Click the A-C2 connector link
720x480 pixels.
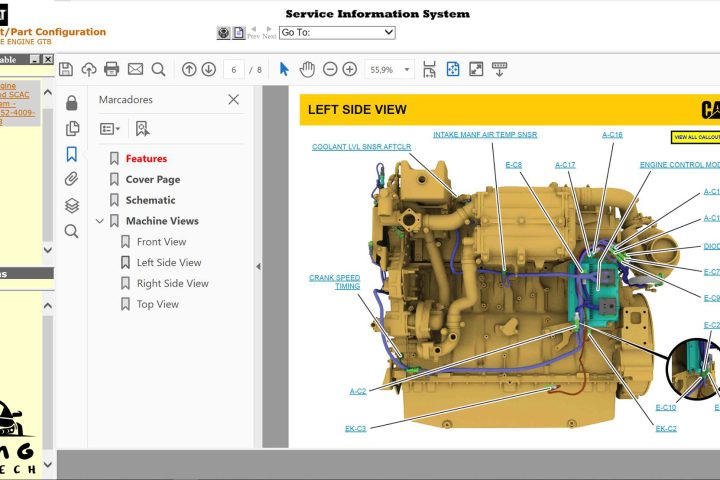click(358, 391)
